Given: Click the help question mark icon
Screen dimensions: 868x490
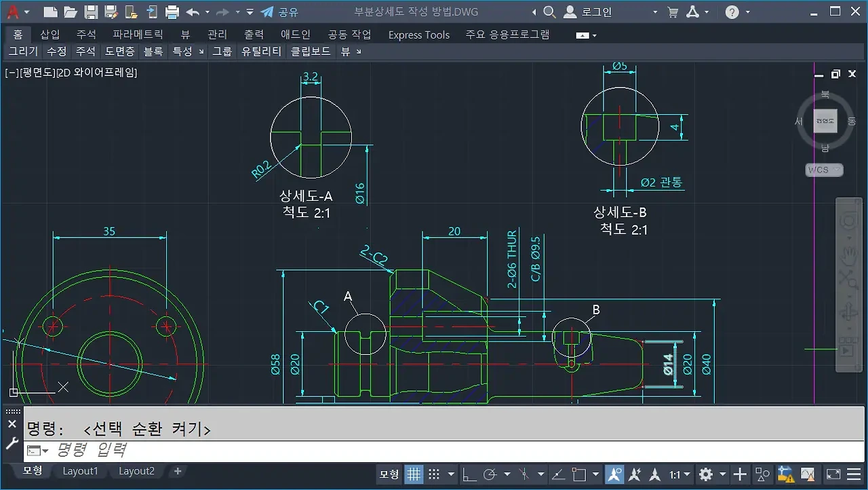Looking at the screenshot, I should 732,12.
